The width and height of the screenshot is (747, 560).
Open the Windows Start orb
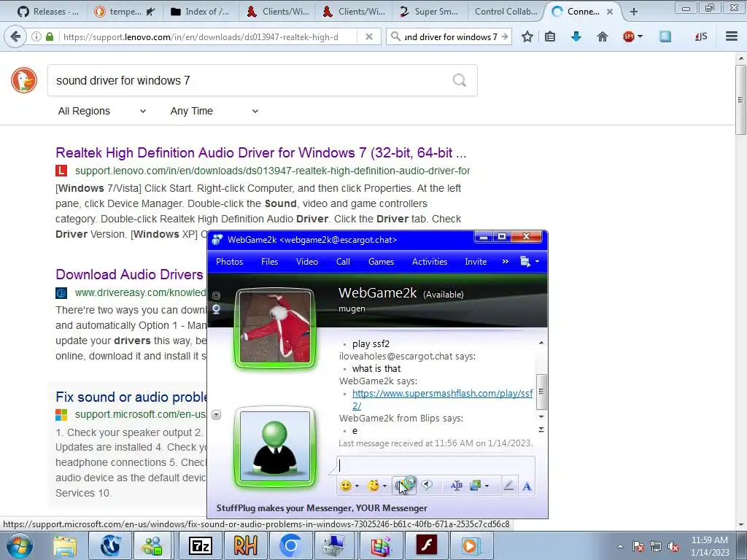(x=20, y=545)
